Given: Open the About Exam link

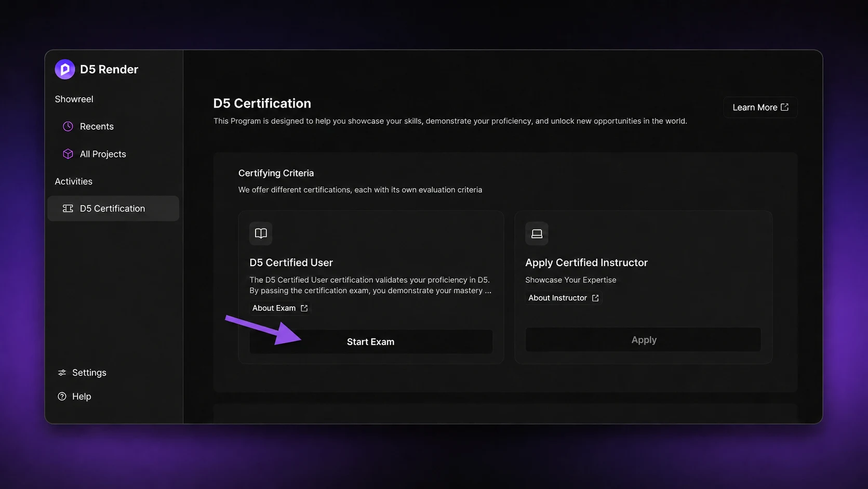Looking at the screenshot, I should [x=280, y=308].
